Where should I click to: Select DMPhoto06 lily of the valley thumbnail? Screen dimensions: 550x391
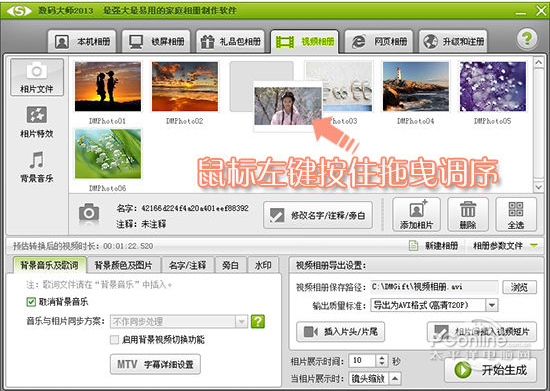pyautogui.click(x=108, y=154)
